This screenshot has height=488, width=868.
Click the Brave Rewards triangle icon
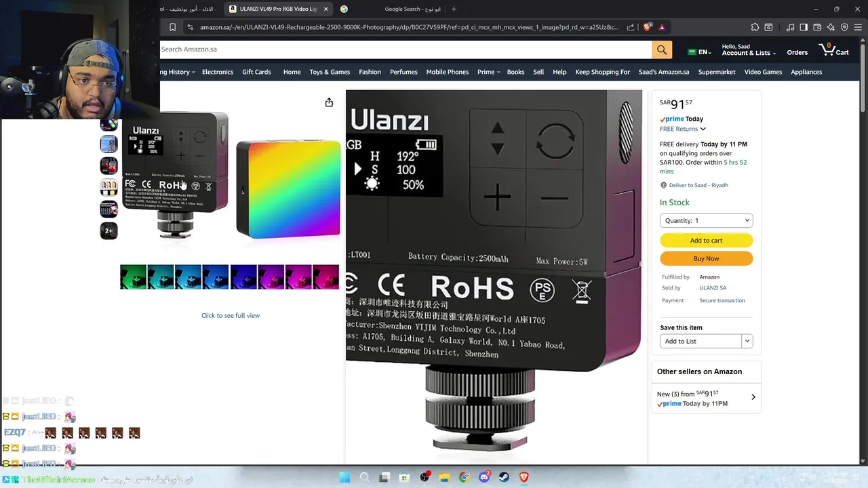pyautogui.click(x=662, y=27)
